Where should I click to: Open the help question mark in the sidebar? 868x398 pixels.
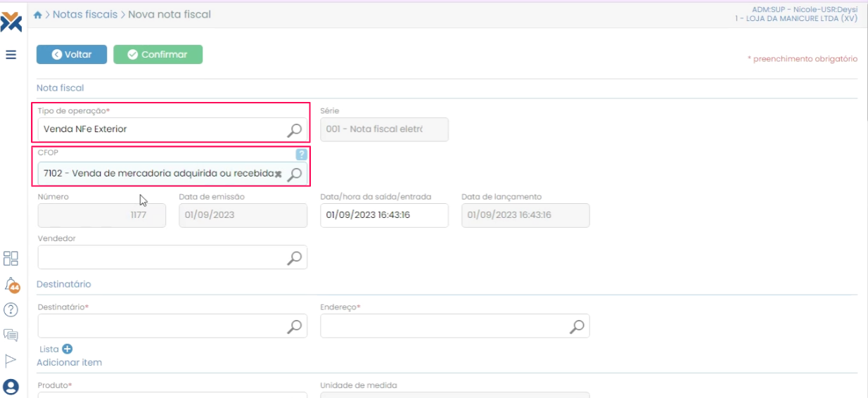click(x=11, y=309)
